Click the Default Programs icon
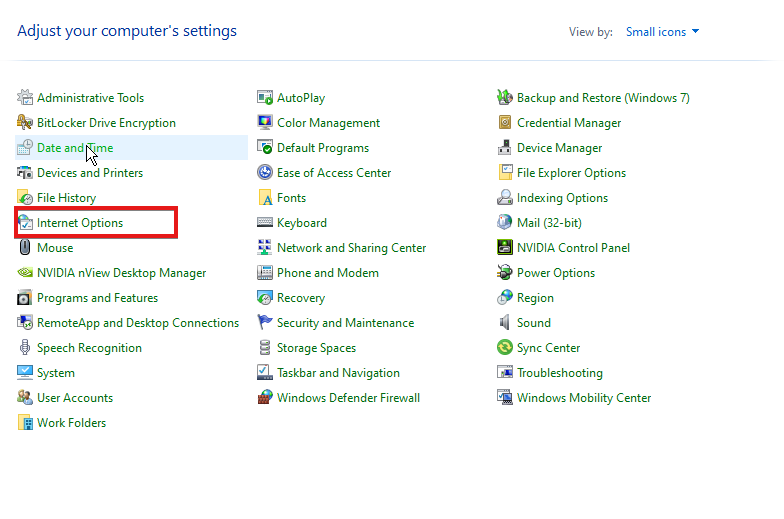Viewport: 784px width, 519px height. click(x=264, y=148)
